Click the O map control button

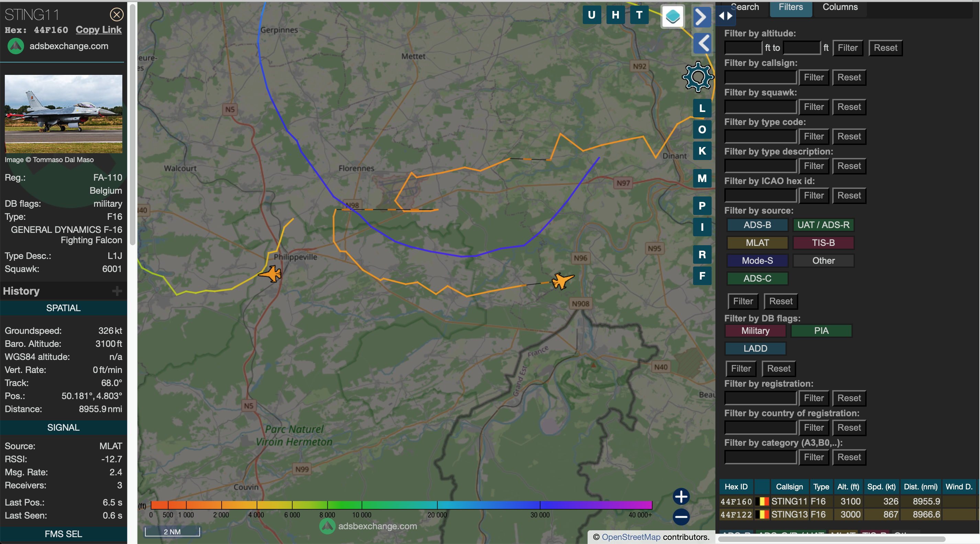pyautogui.click(x=702, y=129)
